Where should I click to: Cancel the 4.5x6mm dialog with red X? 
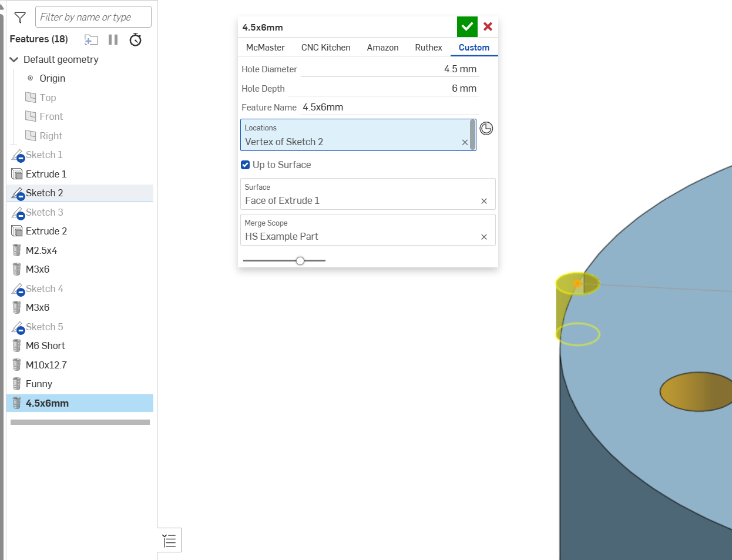coord(488,26)
